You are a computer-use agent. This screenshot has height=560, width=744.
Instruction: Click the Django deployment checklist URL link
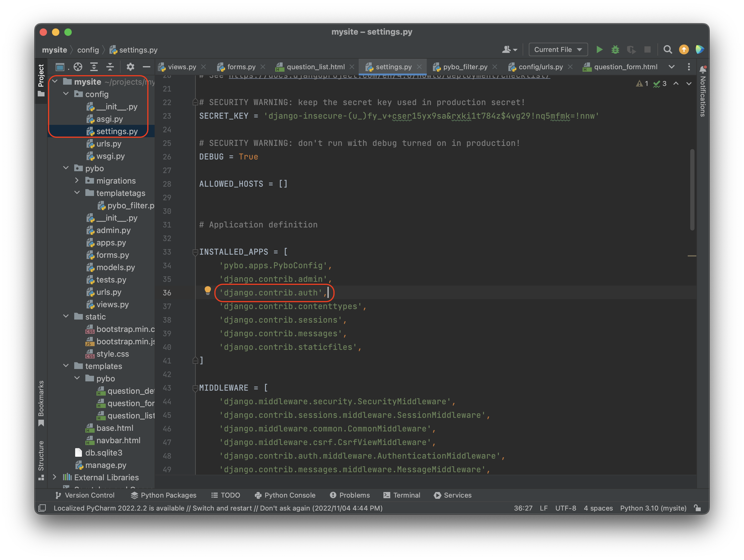389,77
